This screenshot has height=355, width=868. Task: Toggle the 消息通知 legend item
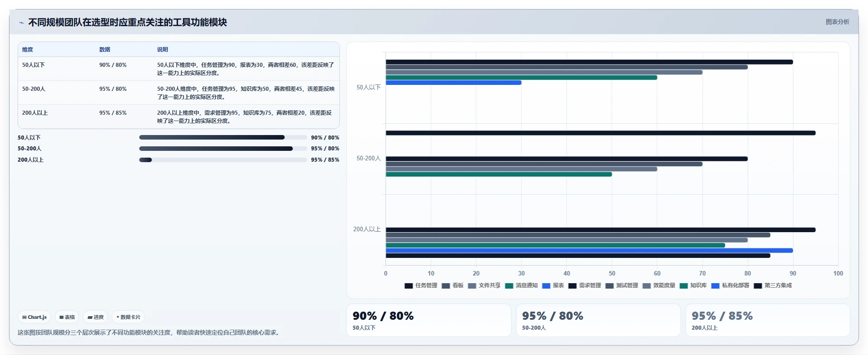[x=521, y=285]
